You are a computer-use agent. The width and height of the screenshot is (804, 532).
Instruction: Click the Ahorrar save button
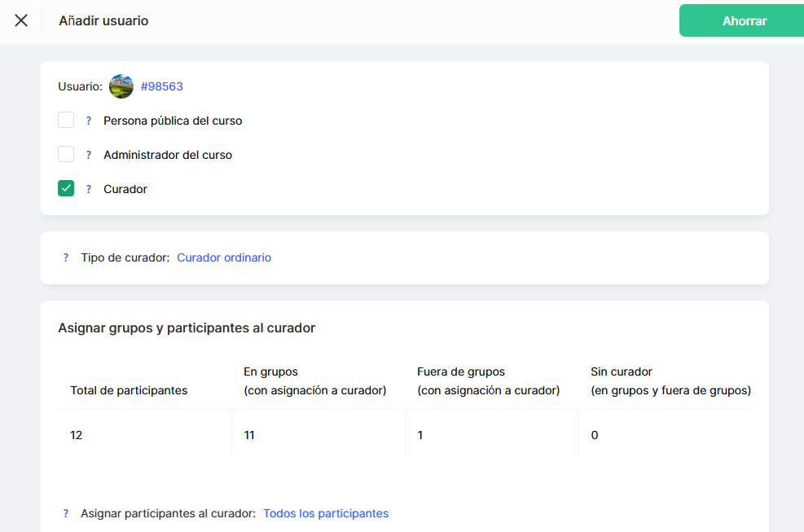point(744,21)
